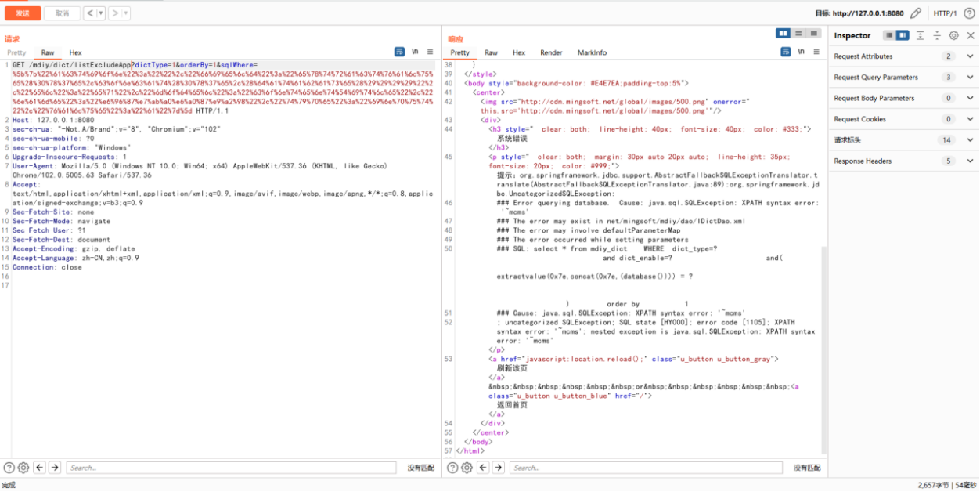Toggle word-wrap icon in the response pane

point(786,52)
